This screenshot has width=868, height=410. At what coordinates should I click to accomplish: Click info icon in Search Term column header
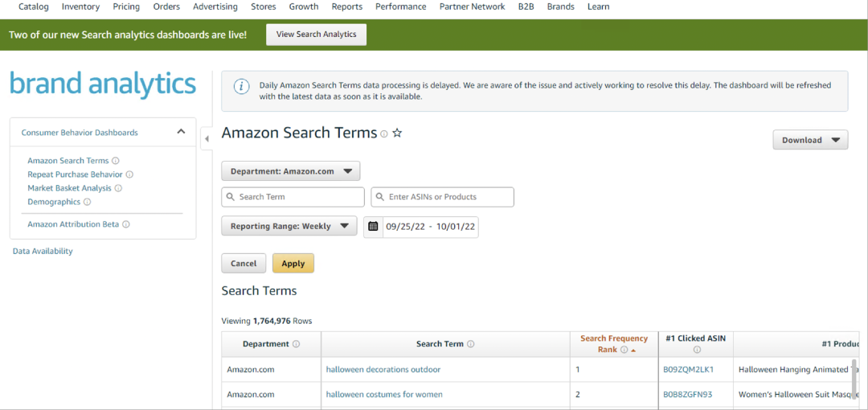[x=470, y=344]
